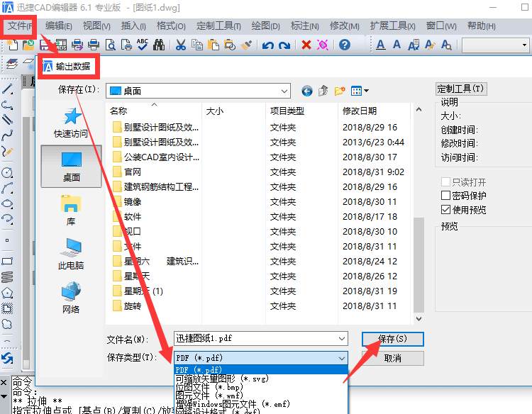
Task: Choose 可缩放矢量图形 (*.svg) from type list
Action: point(221,379)
